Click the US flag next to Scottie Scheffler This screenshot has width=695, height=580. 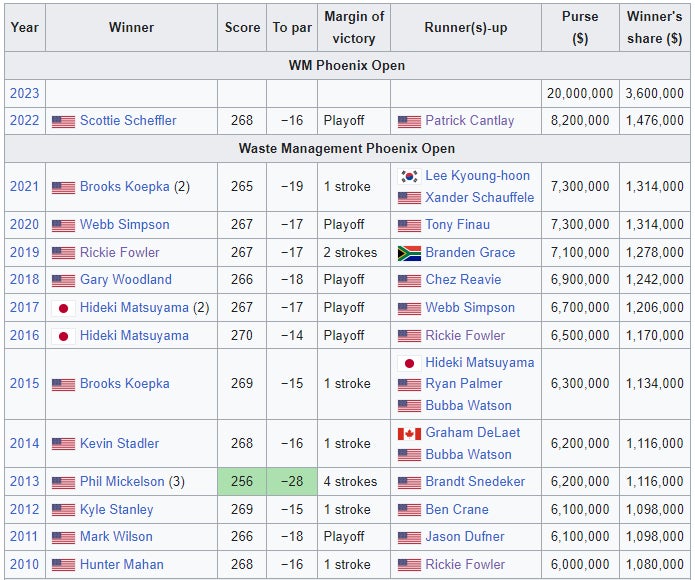click(63, 121)
